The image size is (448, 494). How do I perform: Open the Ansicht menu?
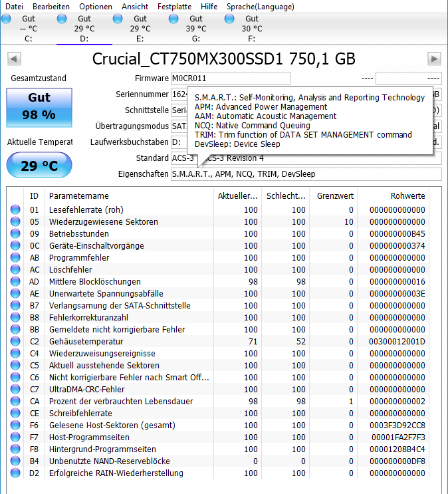tap(135, 6)
